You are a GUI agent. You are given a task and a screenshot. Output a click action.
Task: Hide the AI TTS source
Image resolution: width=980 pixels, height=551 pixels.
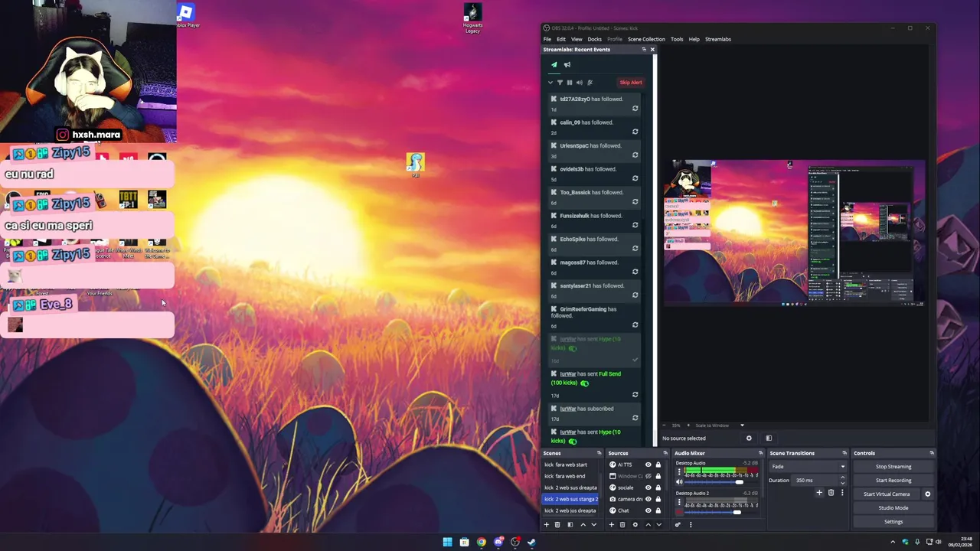[648, 465]
